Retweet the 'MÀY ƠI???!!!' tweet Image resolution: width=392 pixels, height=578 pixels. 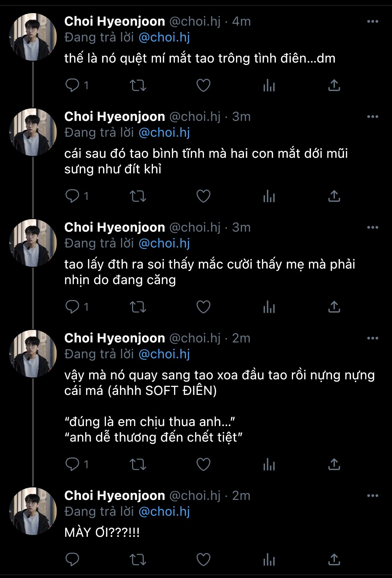point(138,560)
